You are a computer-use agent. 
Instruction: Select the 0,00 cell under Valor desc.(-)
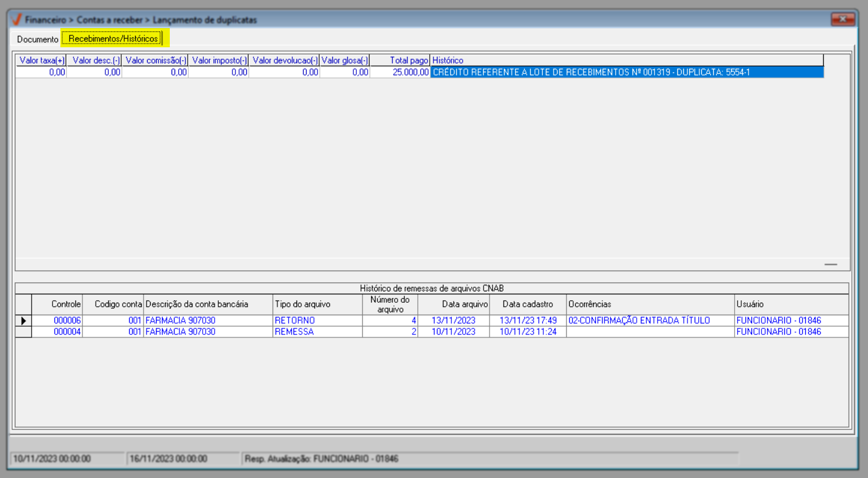[x=94, y=72]
